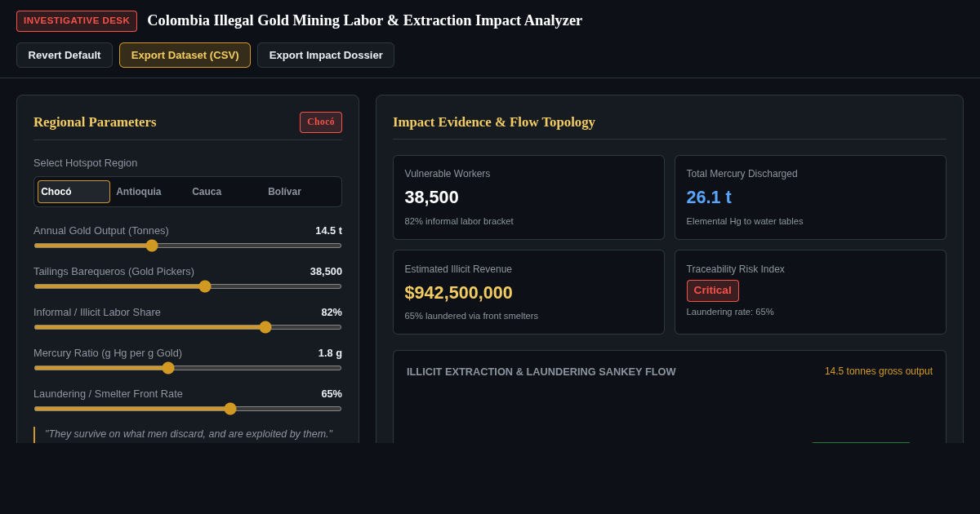Pick the Bolívar region tab
The image size is (980, 514).
(x=301, y=192)
